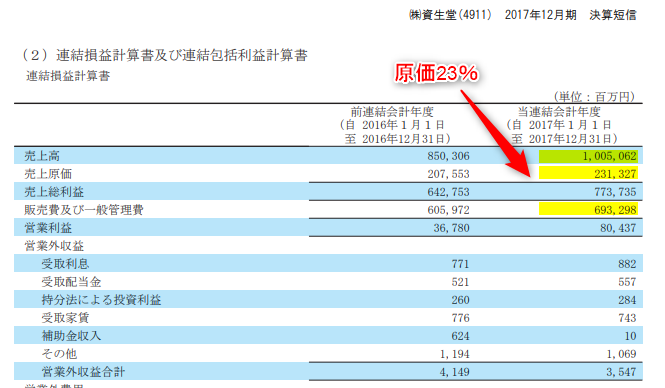
Task: Click the value 1,194
Action: tap(454, 354)
